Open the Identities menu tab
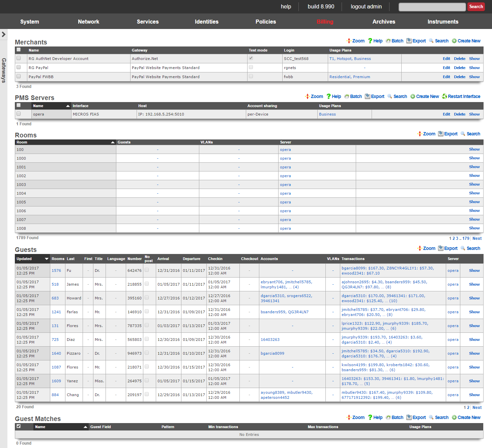 [x=206, y=22]
